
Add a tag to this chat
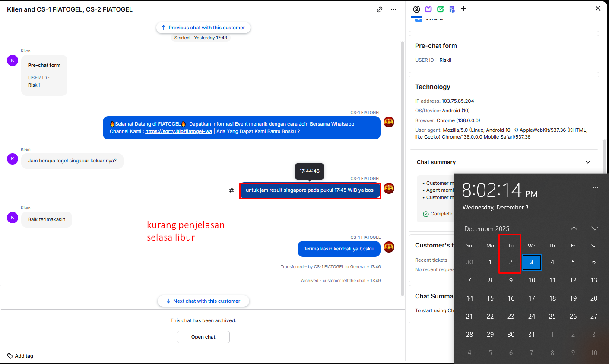[x=20, y=356]
